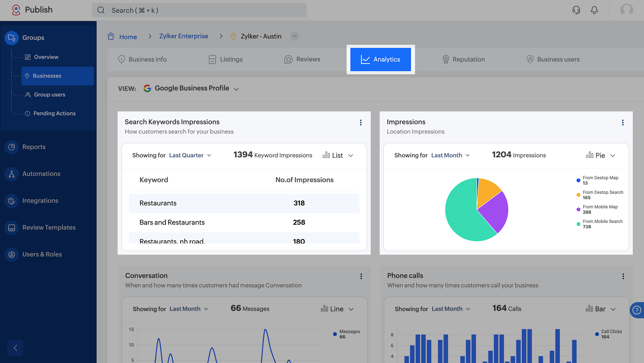644x363 pixels.
Task: Focus the Search input field
Action: (x=199, y=10)
